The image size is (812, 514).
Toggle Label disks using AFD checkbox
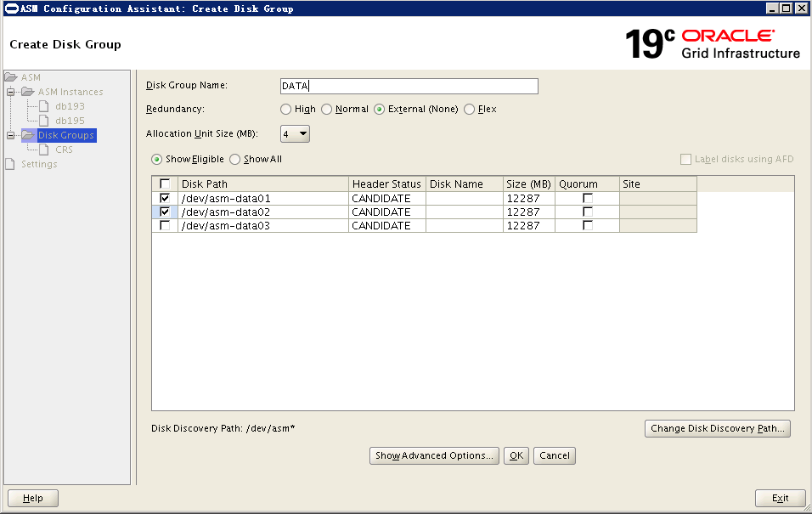(x=685, y=159)
